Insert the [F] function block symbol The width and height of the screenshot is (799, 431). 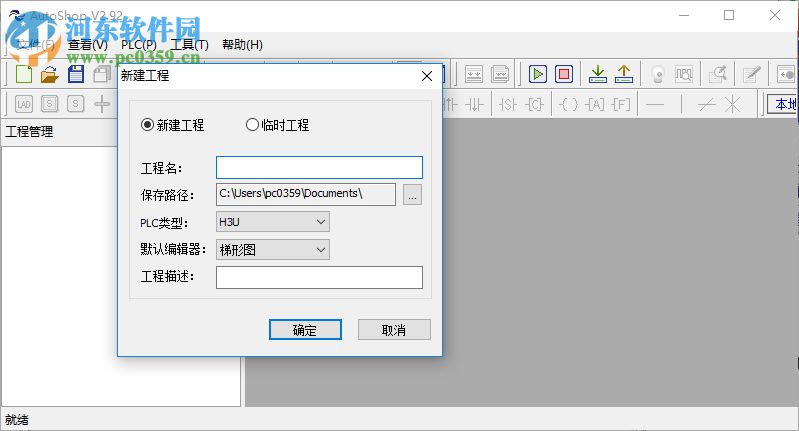(621, 105)
